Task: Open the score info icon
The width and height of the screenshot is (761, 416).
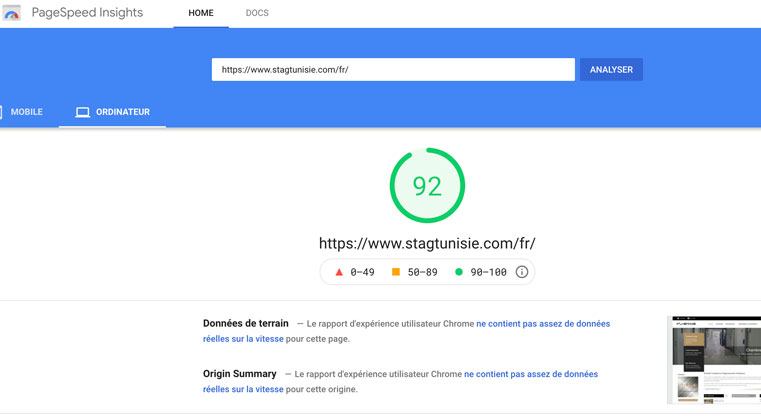Action: click(522, 272)
